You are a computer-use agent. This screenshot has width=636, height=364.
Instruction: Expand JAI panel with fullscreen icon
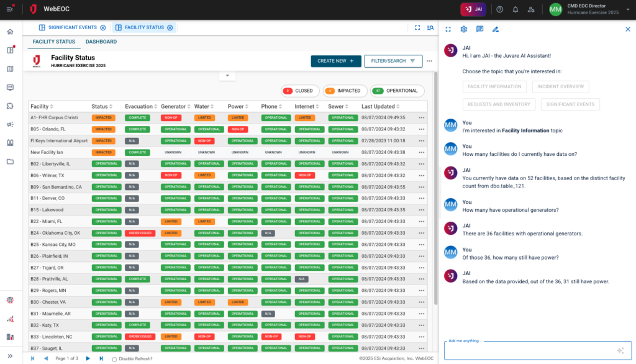448,29
